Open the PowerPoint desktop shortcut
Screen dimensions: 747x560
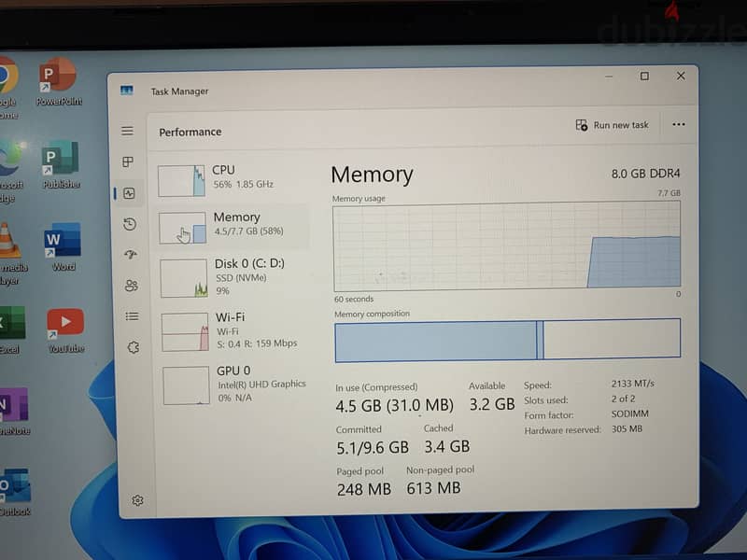tap(58, 82)
